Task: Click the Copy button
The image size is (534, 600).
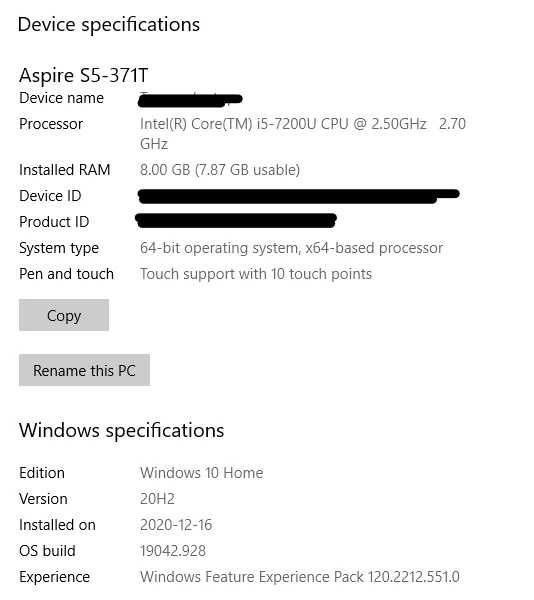Action: click(64, 315)
